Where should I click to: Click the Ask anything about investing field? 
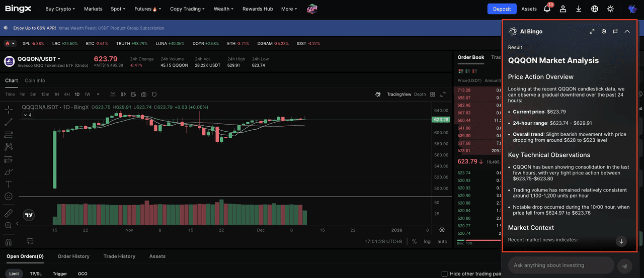(560, 265)
